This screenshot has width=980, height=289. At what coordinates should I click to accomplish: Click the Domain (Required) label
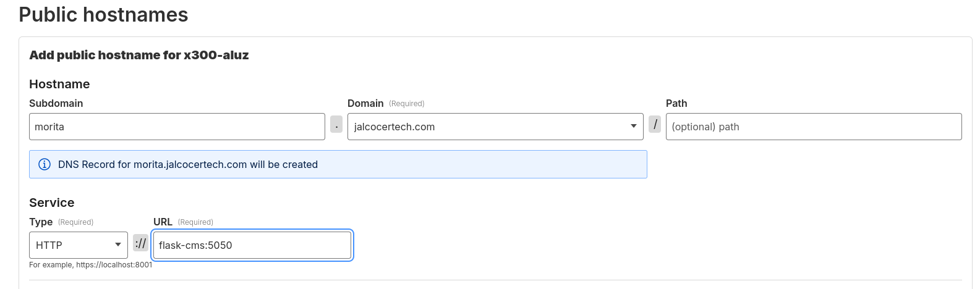point(386,103)
